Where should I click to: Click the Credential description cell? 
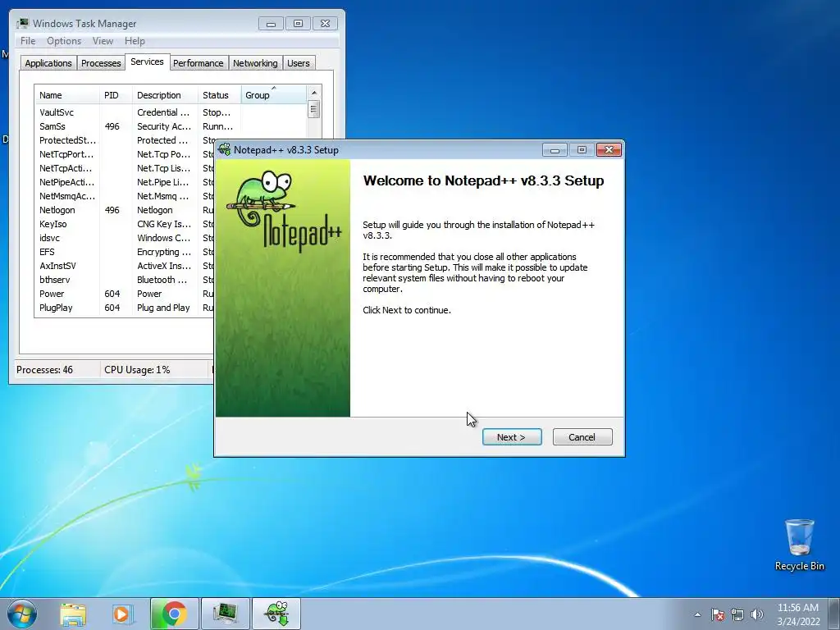coord(163,112)
